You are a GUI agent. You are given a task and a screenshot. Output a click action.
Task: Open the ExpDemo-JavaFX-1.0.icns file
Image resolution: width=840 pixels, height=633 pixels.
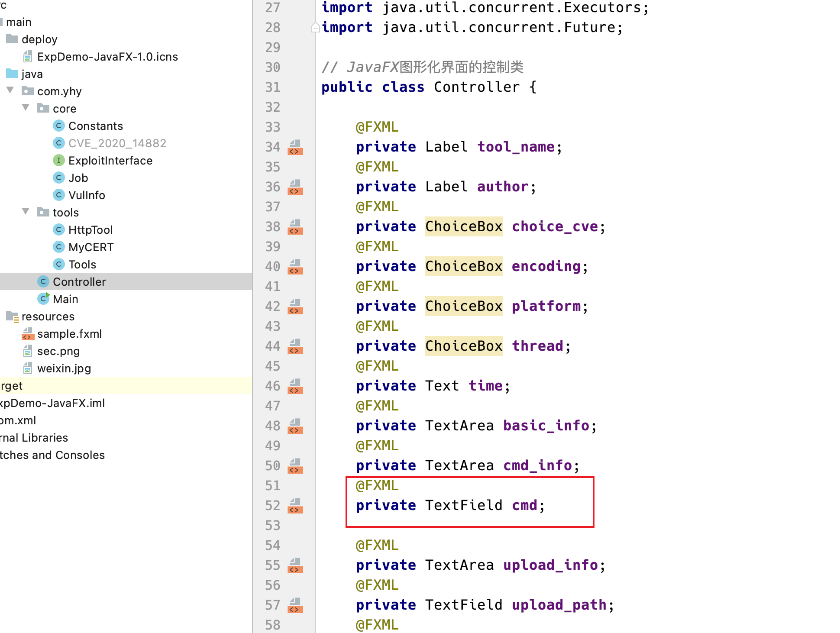107,57
